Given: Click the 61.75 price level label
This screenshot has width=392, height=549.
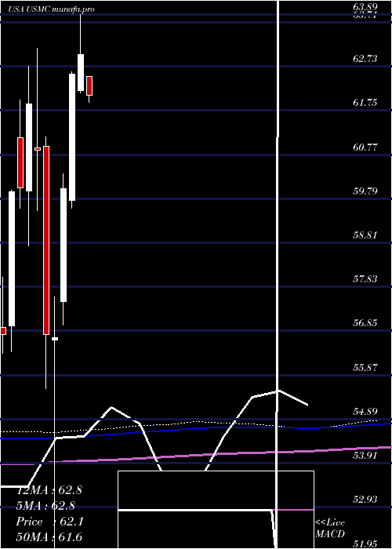Looking at the screenshot, I should pos(365,103).
